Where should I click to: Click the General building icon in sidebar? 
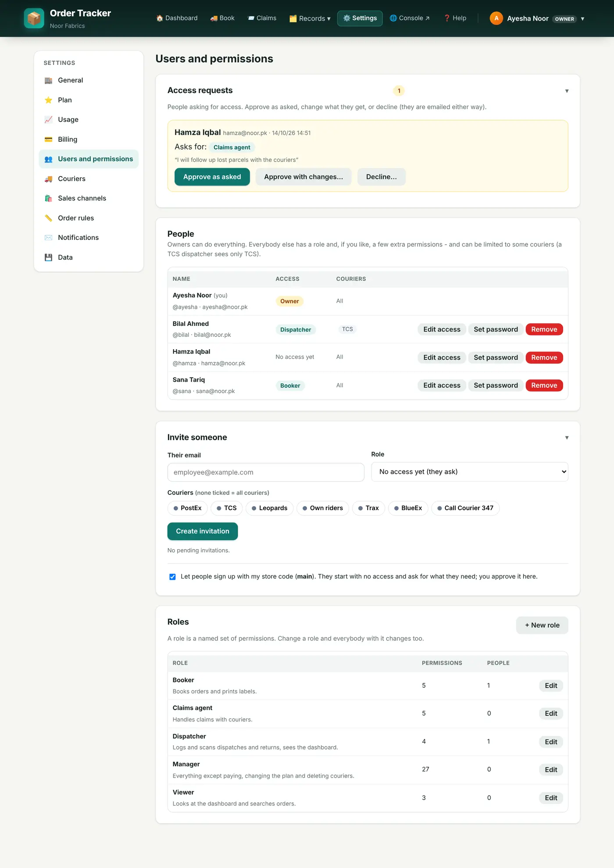tap(48, 80)
